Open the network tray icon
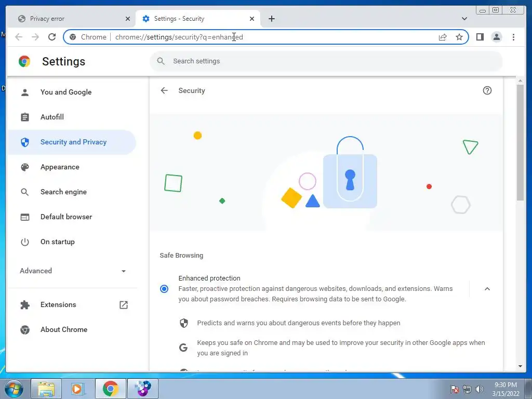532x399 pixels. [x=467, y=389]
